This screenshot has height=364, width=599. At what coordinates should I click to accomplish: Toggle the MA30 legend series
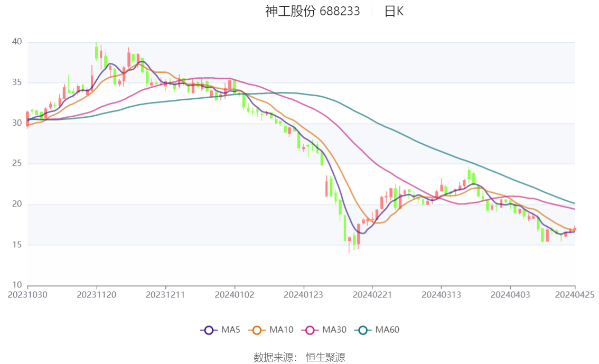pyautogui.click(x=324, y=330)
